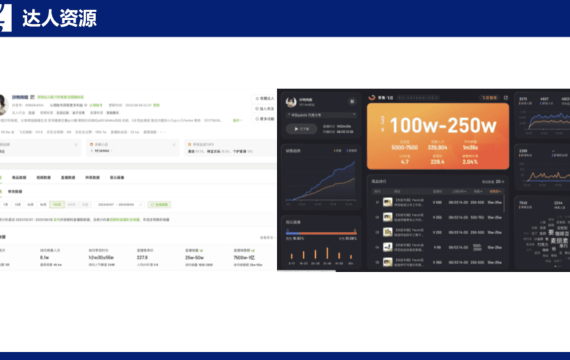Click the 339,904 viewer count value
Image resolution: width=570 pixels, height=360 pixels.
(437, 147)
